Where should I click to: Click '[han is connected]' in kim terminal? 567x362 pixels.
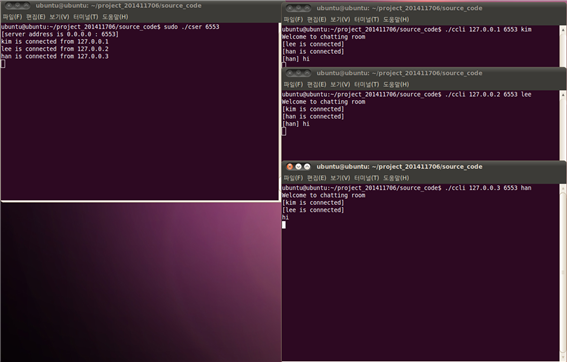click(313, 51)
